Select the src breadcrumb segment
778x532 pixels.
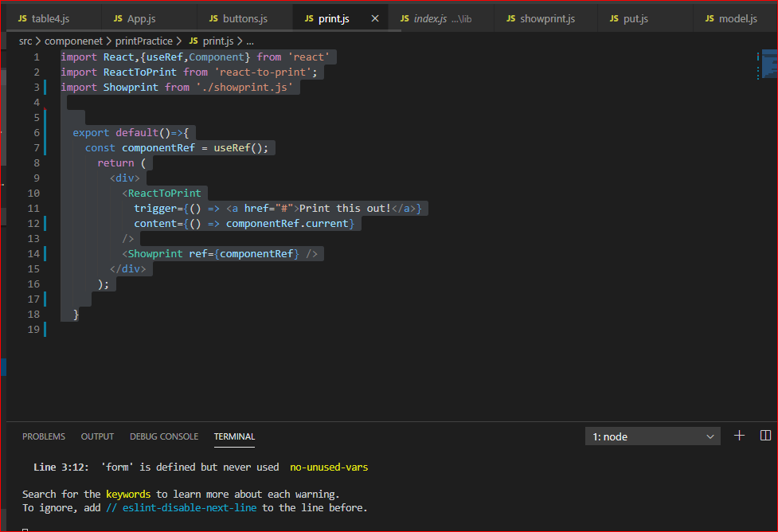25,41
